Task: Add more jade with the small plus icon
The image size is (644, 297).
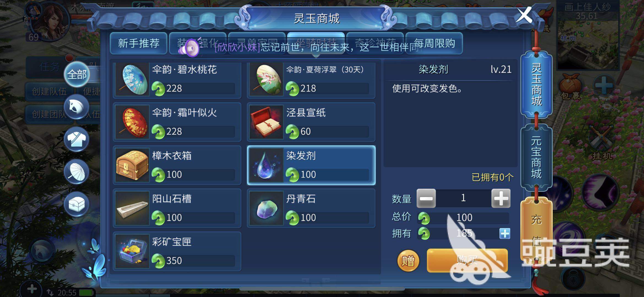Action: pyautogui.click(x=504, y=234)
